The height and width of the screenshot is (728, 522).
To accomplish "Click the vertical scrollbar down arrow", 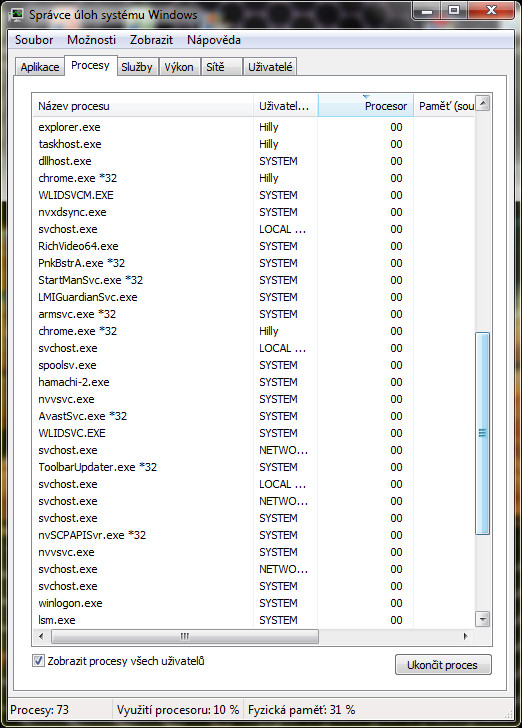I will (483, 619).
